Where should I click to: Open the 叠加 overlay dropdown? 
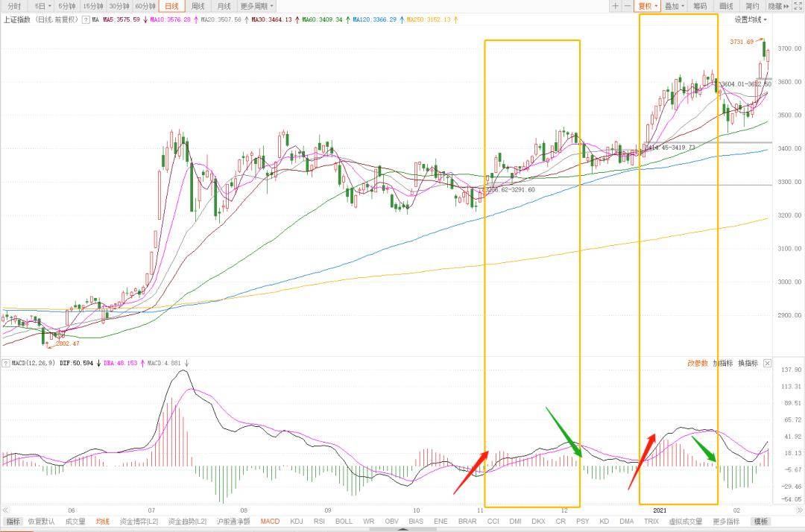tap(674, 6)
